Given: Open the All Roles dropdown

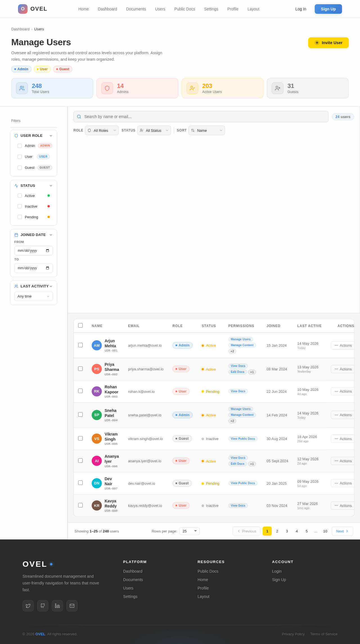Looking at the screenshot, I should click(x=102, y=130).
